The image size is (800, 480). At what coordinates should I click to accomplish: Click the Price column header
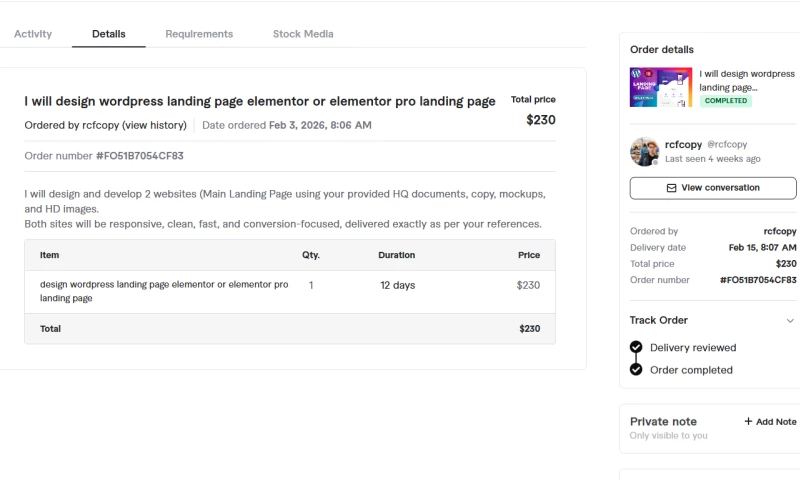coord(529,255)
